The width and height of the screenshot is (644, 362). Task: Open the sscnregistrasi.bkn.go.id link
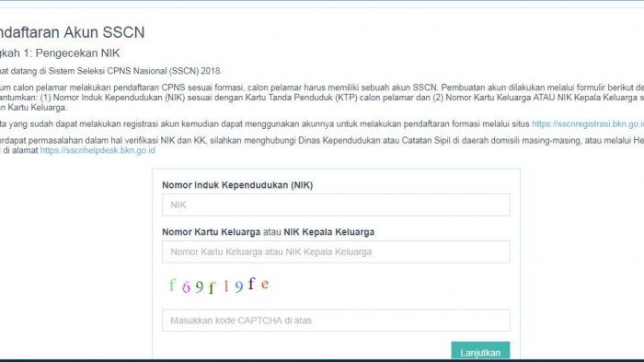(588, 123)
